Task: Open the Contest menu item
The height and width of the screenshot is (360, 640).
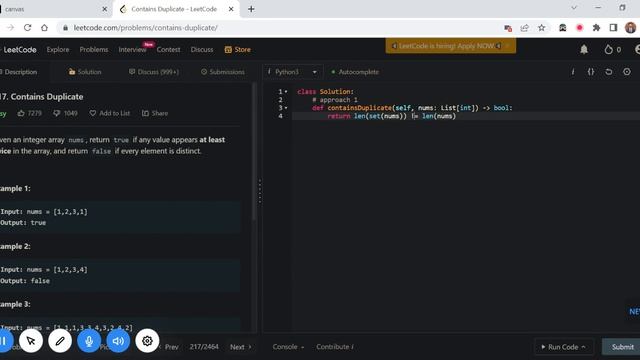Action: click(x=168, y=49)
